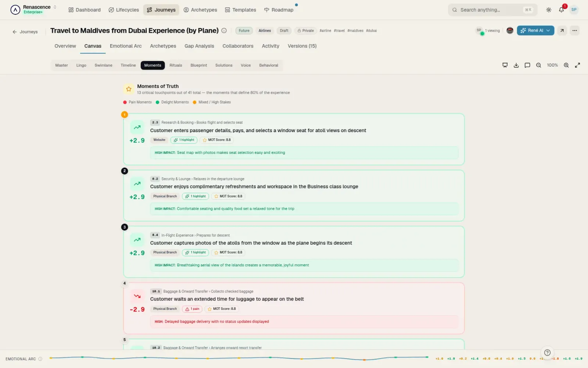
Task: Go back to Journeys
Action: tap(25, 32)
